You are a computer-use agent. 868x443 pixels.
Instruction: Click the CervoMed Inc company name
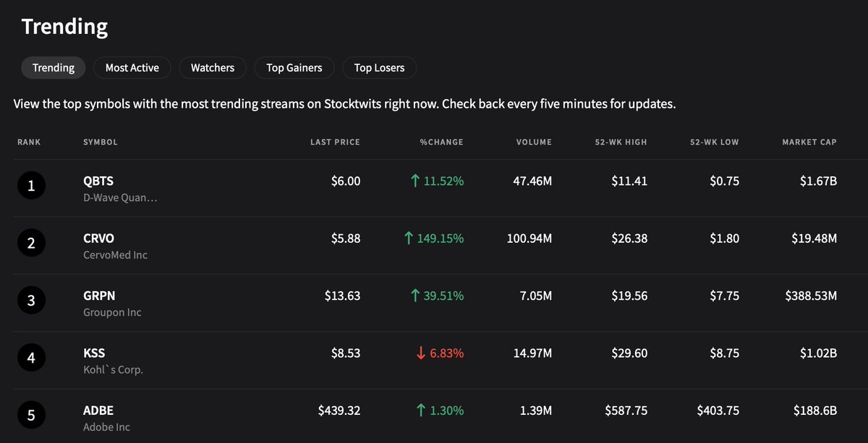coord(116,255)
